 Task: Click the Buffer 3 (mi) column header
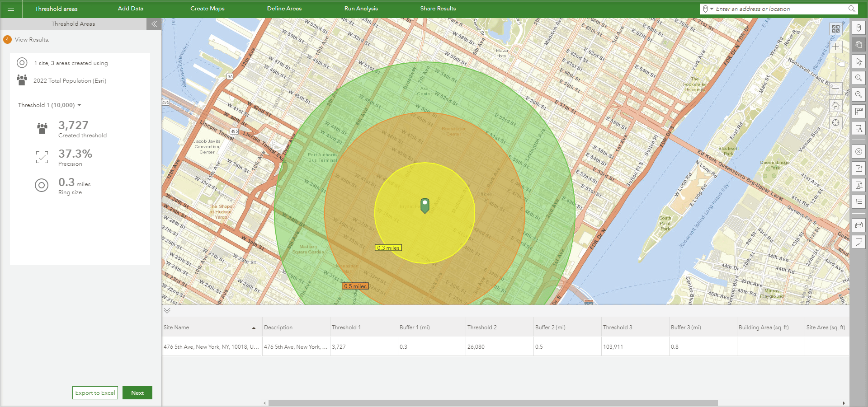point(703,327)
